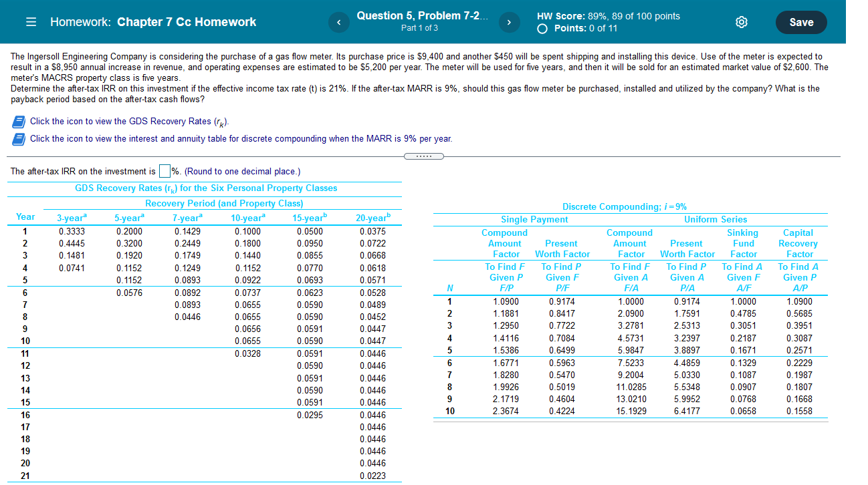Screen dimensions: 868x485
Task: Click the 0.0576 value in 5-year column
Action: [x=128, y=293]
